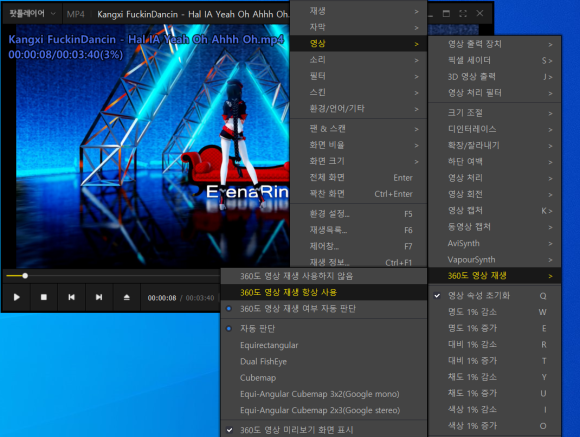The image size is (580, 437).
Task: Click the Play button
Action: 16,297
